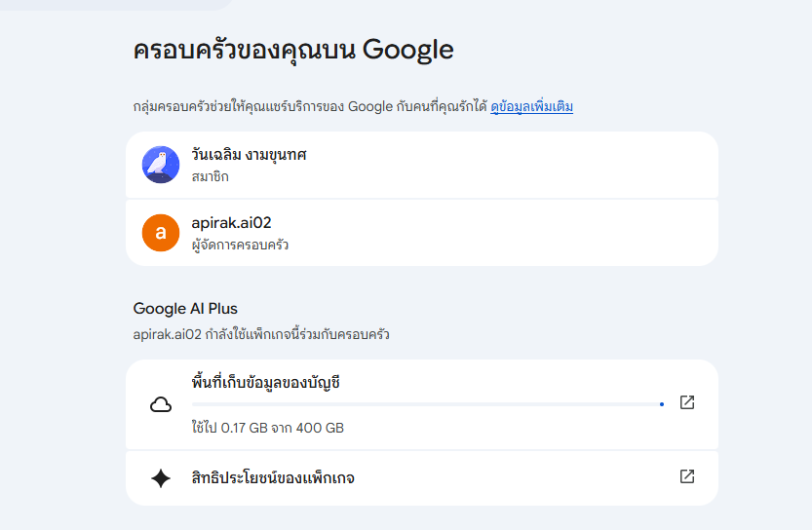Select family member วันเฉลิม งามขุนทศ

click(x=421, y=165)
